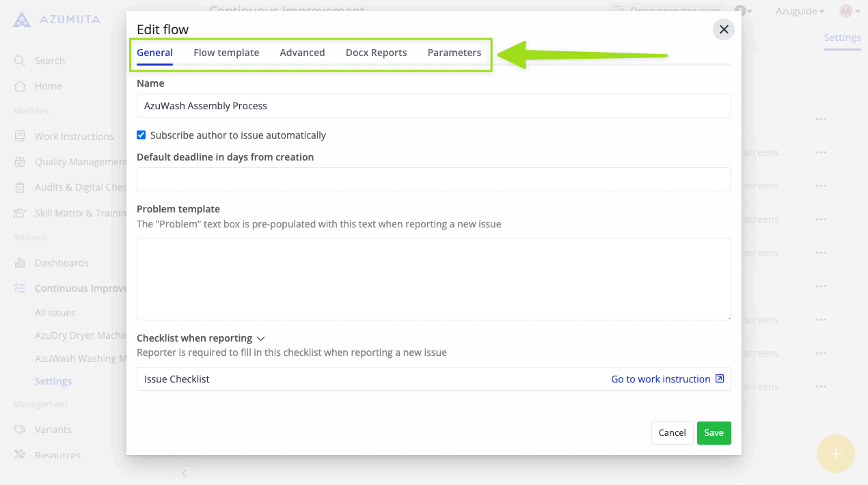
Task: Cancel editing the flow
Action: click(672, 433)
